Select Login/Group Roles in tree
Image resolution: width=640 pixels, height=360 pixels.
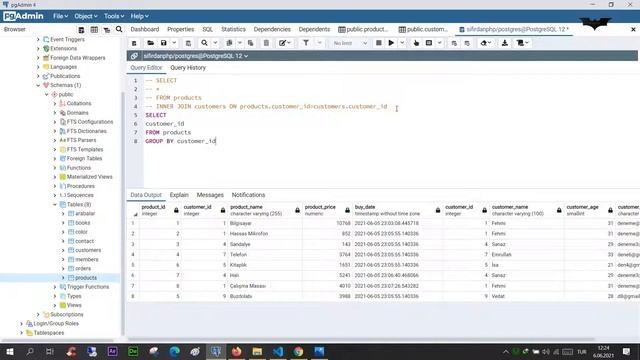pos(56,324)
